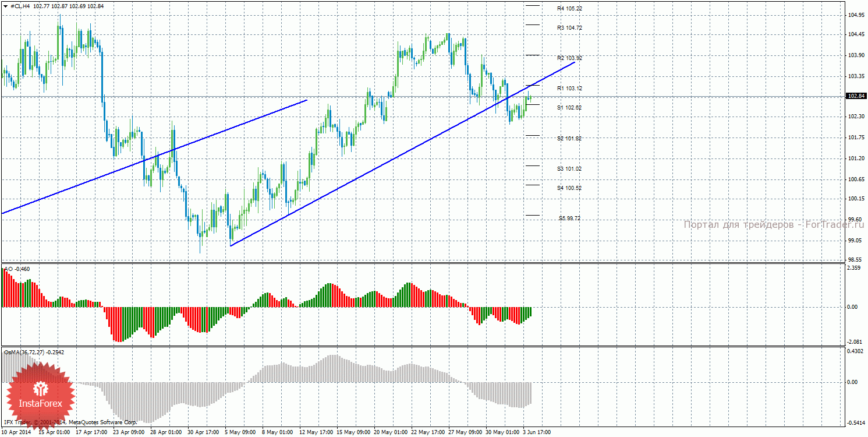This screenshot has height=437, width=868.
Task: Click 99.60 on the price scale
Action: [x=853, y=220]
